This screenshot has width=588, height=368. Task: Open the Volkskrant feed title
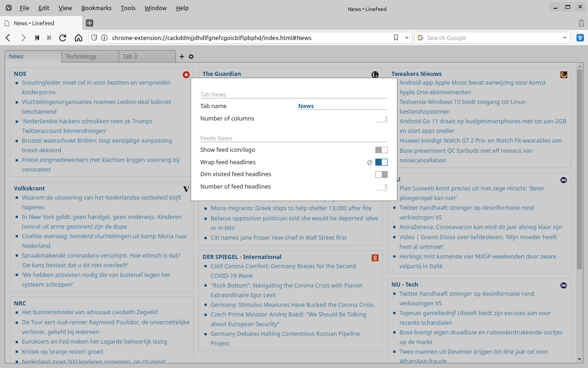(29, 188)
